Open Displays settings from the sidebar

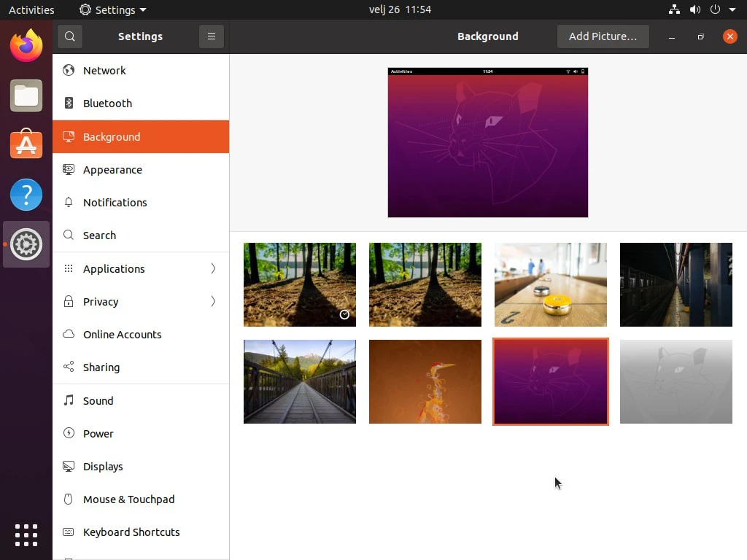[103, 466]
